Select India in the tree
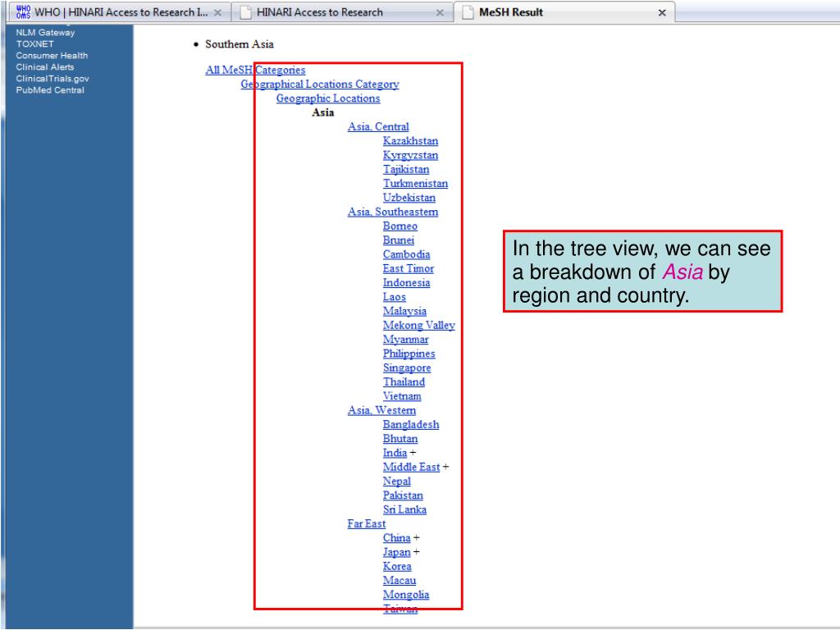The image size is (840, 630). click(395, 453)
